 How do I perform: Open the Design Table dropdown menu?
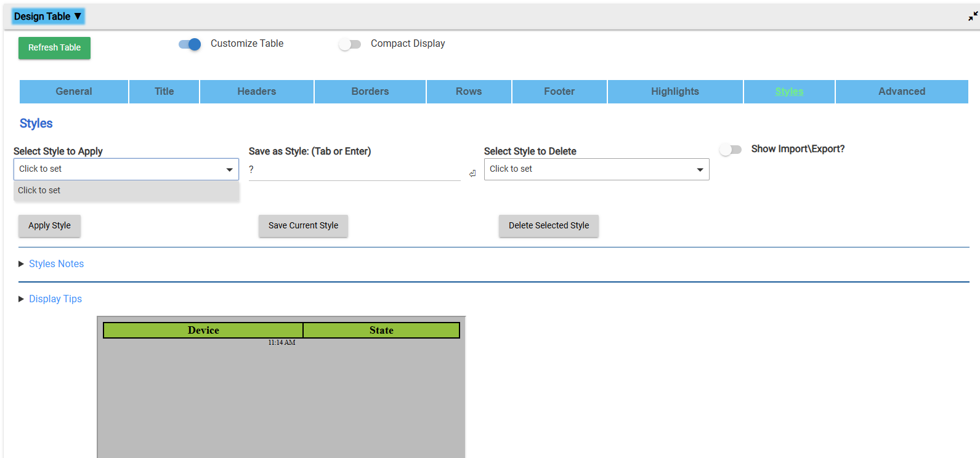click(x=47, y=17)
